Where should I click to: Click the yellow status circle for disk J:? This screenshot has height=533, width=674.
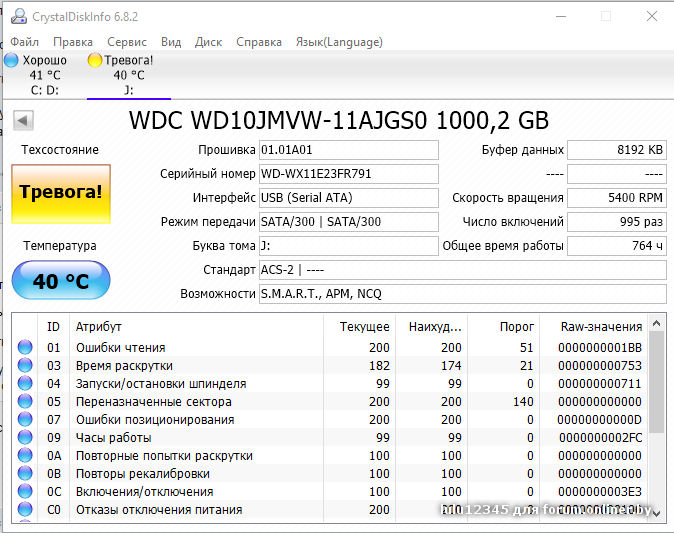point(95,60)
